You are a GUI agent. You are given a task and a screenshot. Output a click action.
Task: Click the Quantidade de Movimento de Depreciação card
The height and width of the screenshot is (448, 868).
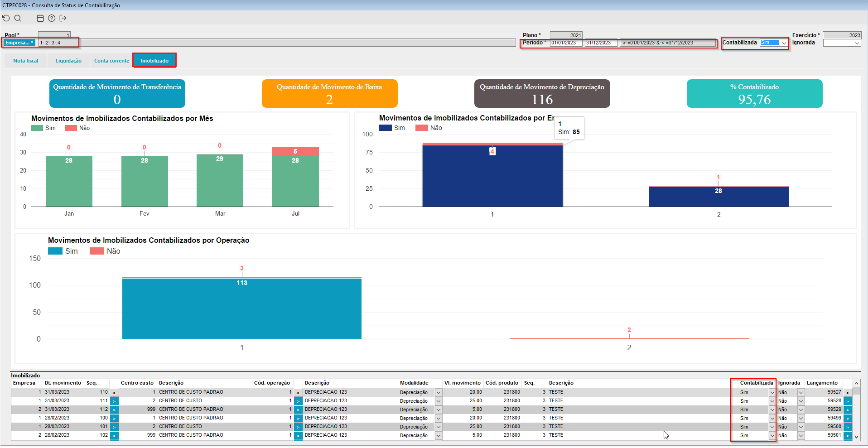point(542,94)
